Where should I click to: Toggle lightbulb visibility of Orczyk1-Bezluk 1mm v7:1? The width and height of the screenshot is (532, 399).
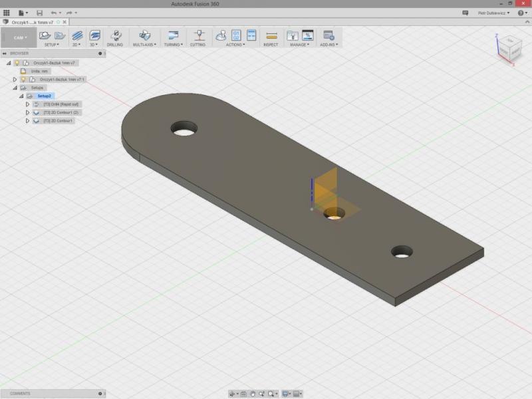[23, 79]
